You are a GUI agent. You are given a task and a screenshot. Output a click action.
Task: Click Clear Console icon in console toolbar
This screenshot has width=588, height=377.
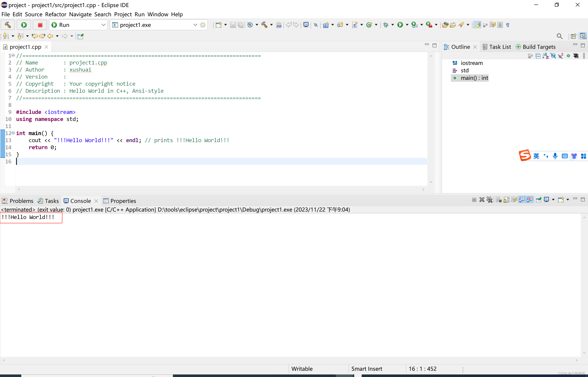(x=499, y=200)
